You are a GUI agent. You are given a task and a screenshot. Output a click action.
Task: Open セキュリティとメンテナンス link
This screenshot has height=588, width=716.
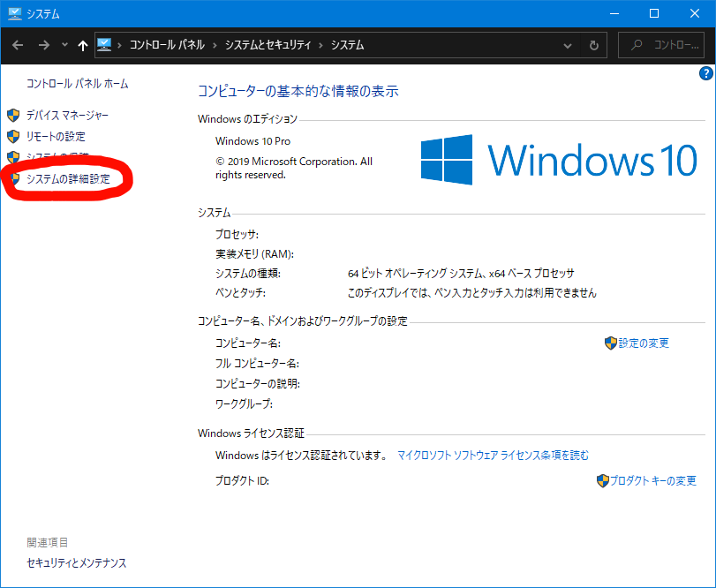coord(76,563)
